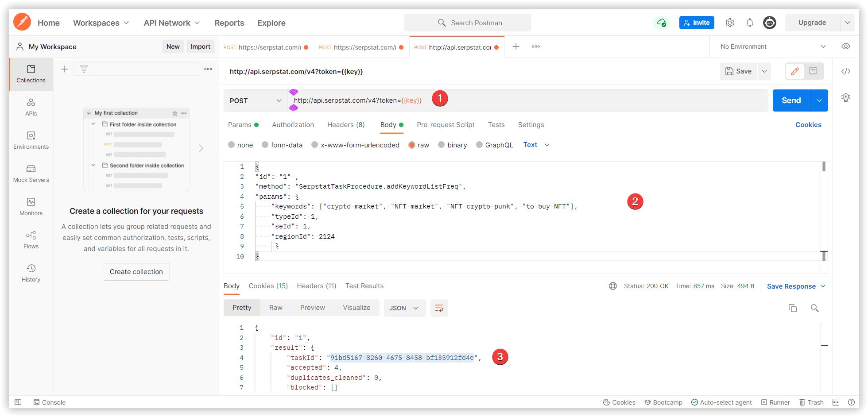Open collections panel three-dot options
This screenshot has height=417, width=868.
pyautogui.click(x=208, y=69)
